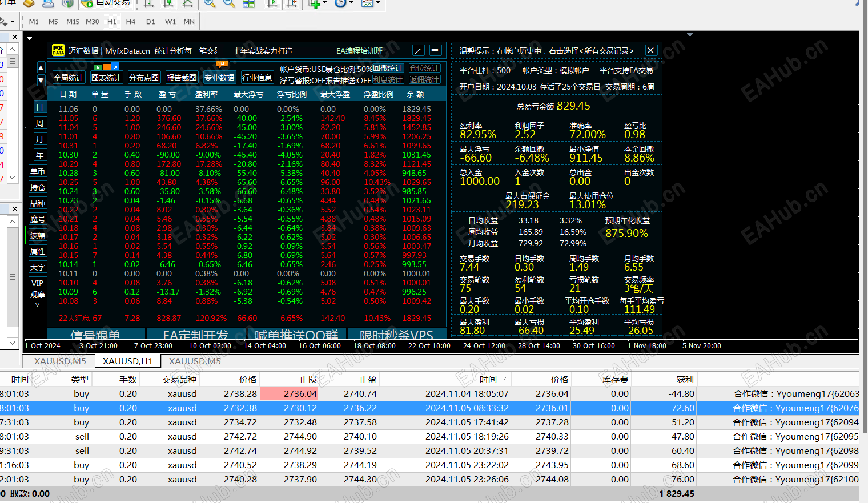
Task: Switch to XAUUSD,H1 chart tab
Action: point(128,361)
